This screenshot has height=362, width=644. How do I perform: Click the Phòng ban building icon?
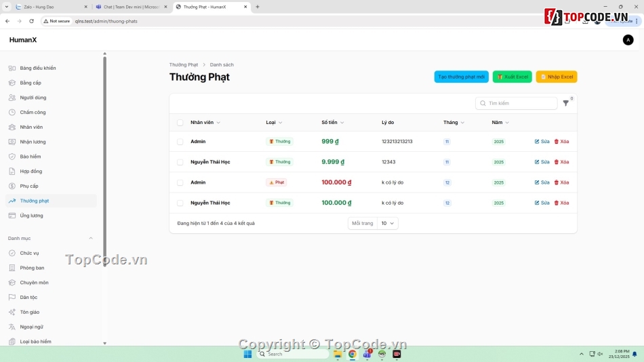click(x=12, y=268)
